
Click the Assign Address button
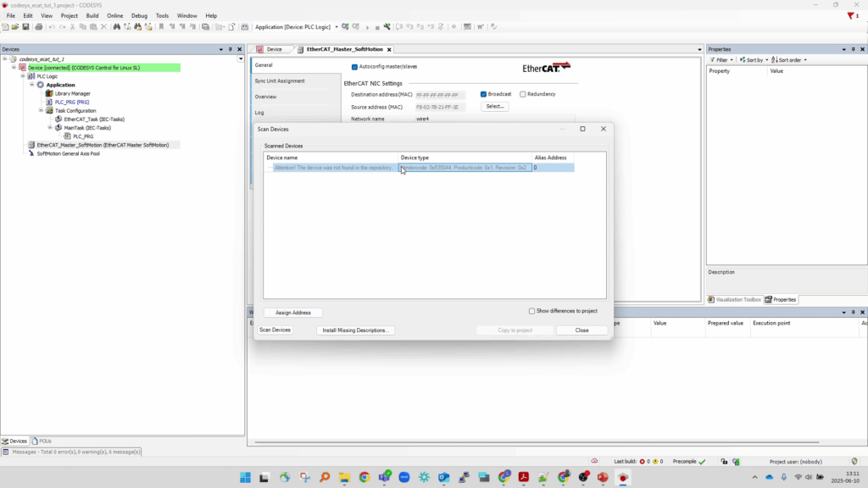click(292, 313)
